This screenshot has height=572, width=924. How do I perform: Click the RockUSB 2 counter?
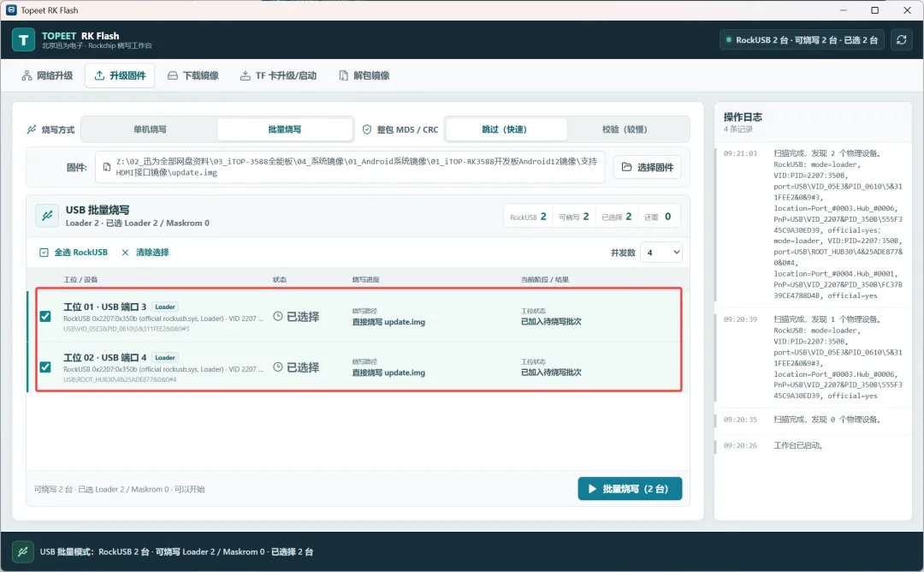click(x=528, y=217)
